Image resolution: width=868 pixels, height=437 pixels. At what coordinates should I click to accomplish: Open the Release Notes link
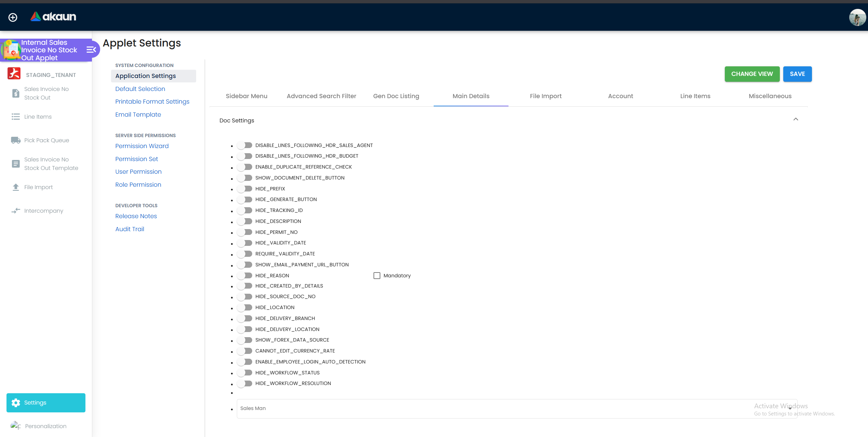coord(136,216)
